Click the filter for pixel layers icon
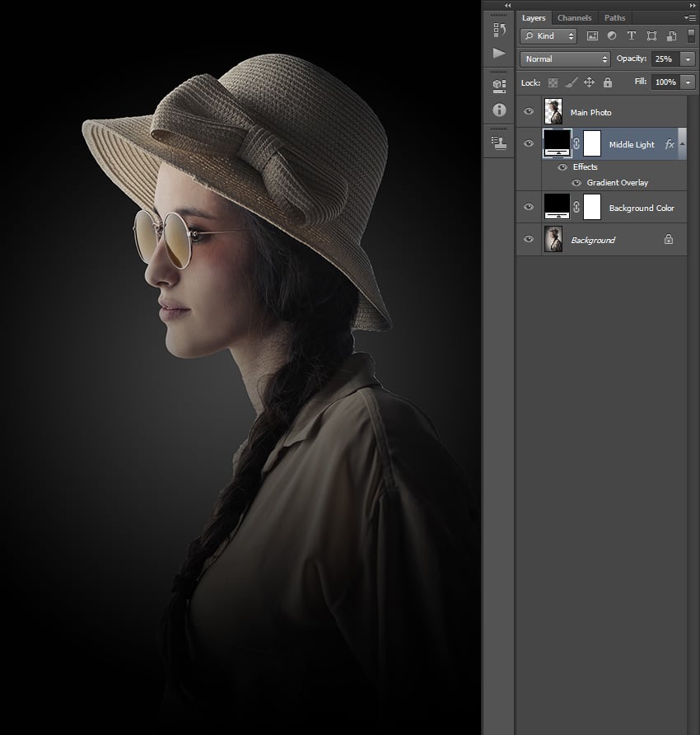Viewport: 700px width, 735px height. coord(592,36)
